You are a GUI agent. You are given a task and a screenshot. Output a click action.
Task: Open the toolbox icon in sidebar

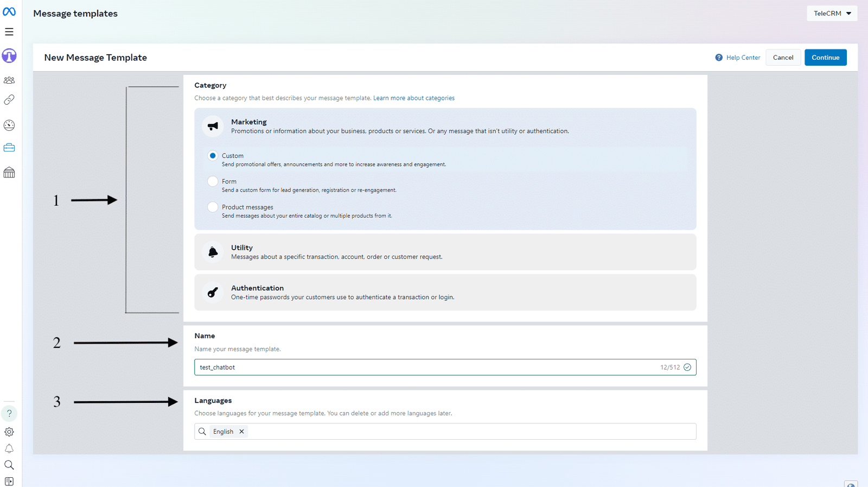click(9, 148)
